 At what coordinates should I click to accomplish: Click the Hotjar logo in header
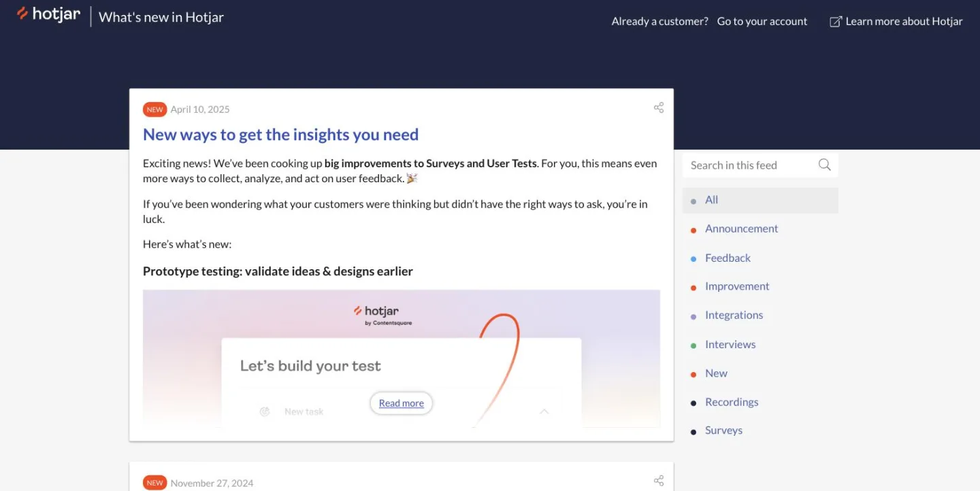pos(48,14)
